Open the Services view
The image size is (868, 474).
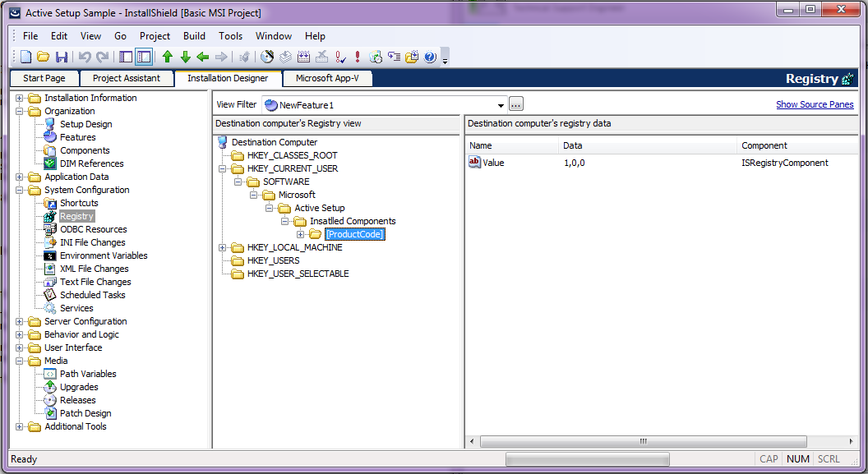pyautogui.click(x=76, y=309)
